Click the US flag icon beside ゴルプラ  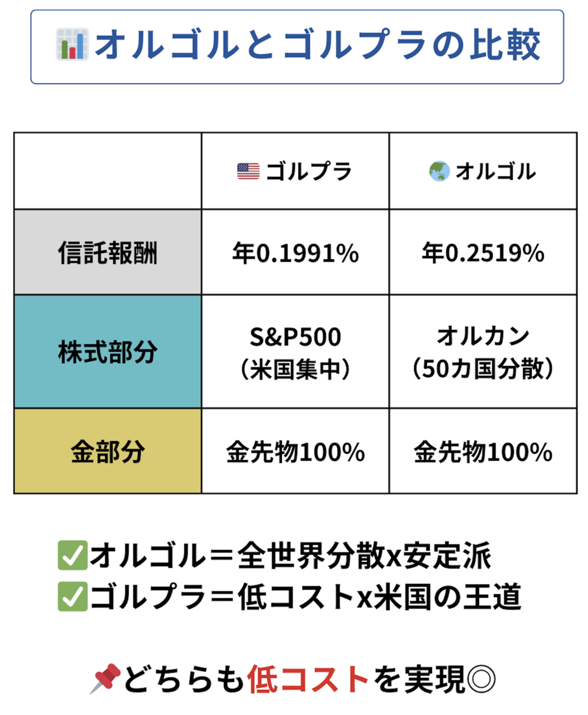tap(248, 172)
